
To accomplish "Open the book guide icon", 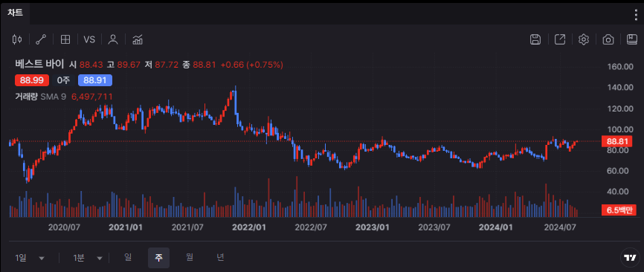I will 631,39.
